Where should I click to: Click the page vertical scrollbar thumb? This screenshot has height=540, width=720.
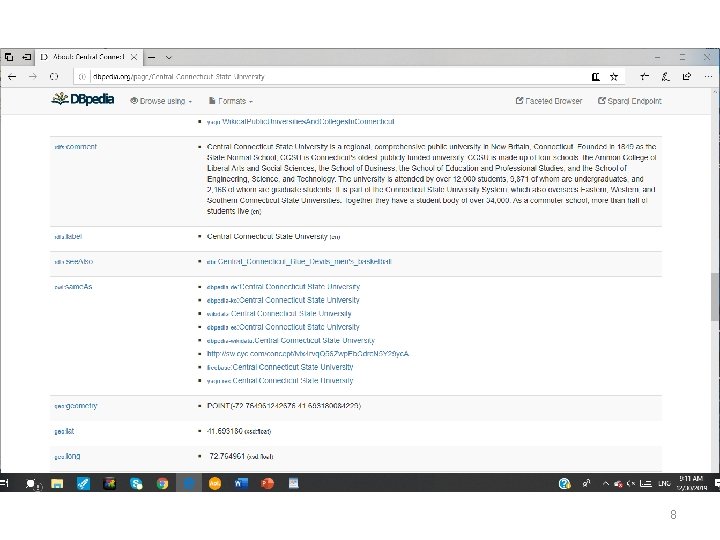click(x=715, y=297)
